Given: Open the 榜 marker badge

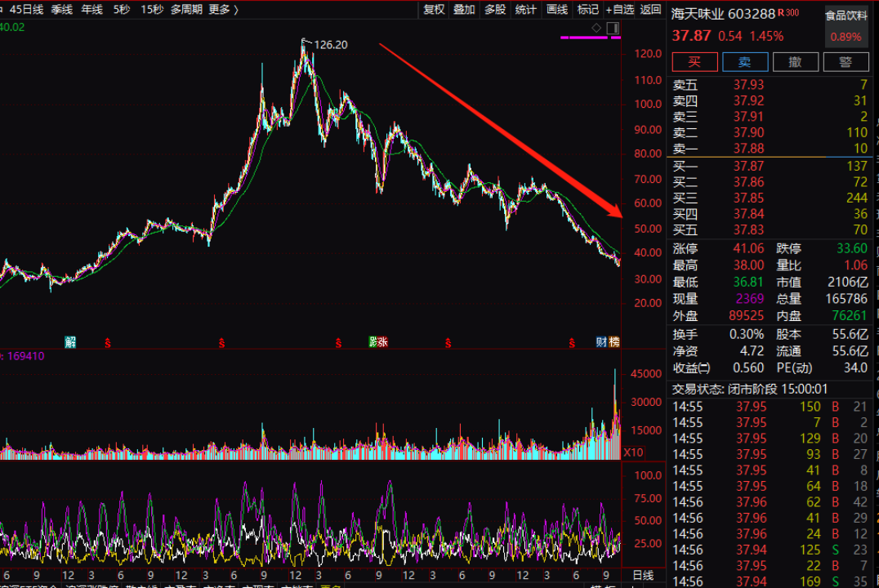Looking at the screenshot, I should click(x=614, y=342).
